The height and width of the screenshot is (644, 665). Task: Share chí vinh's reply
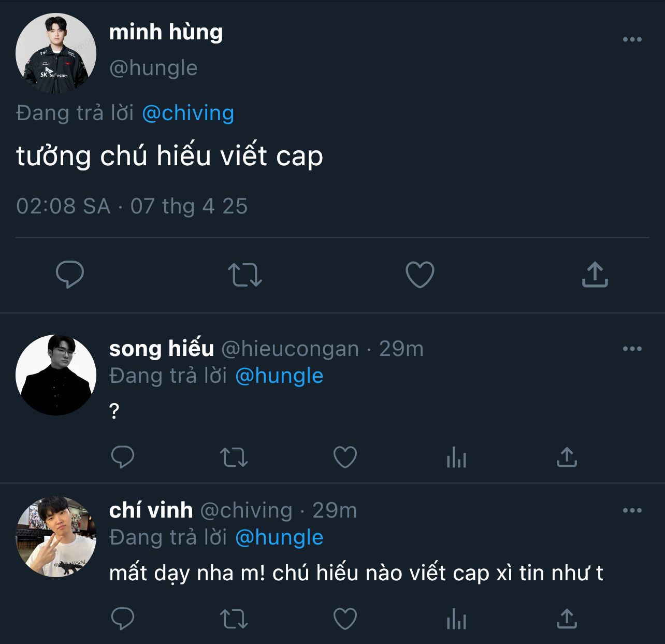tap(567, 619)
